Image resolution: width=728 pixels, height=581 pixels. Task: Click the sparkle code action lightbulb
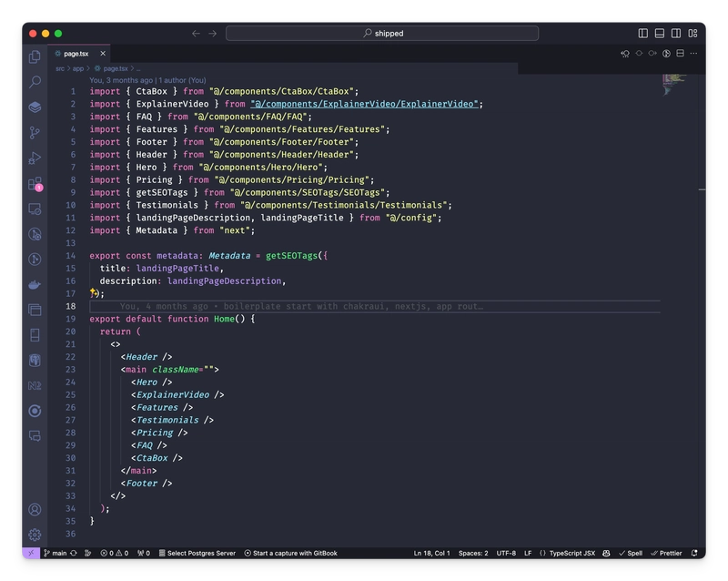pos(94,292)
